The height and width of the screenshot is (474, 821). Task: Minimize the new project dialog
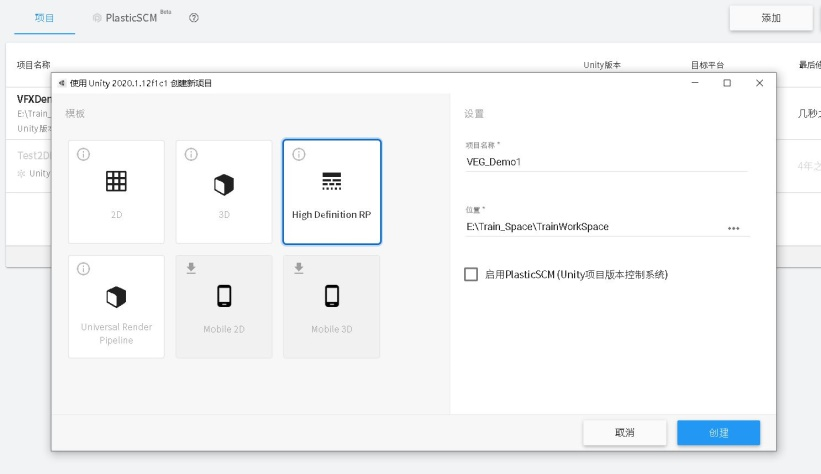[x=695, y=83]
